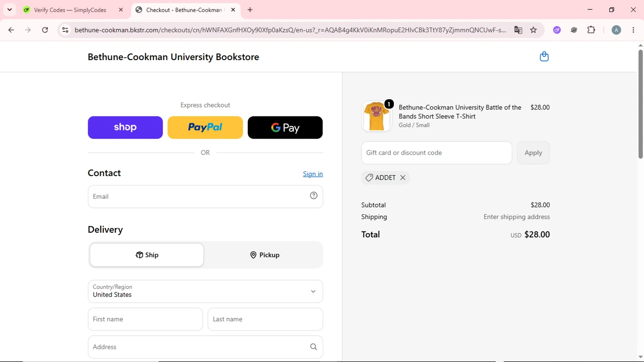The width and height of the screenshot is (644, 362).
Task: Click the browser back arrow
Action: (11, 30)
